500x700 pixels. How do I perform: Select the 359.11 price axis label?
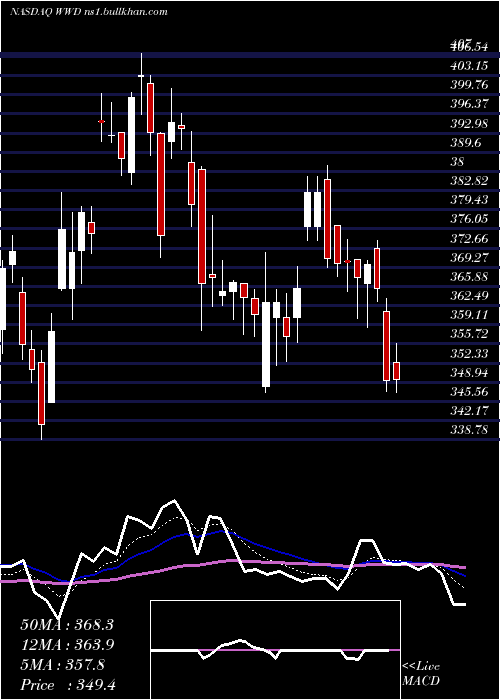[469, 315]
